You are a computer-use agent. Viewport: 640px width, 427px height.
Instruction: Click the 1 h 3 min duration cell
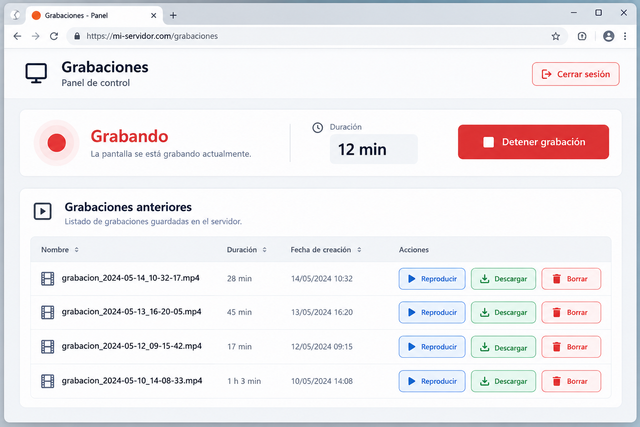coord(244,381)
